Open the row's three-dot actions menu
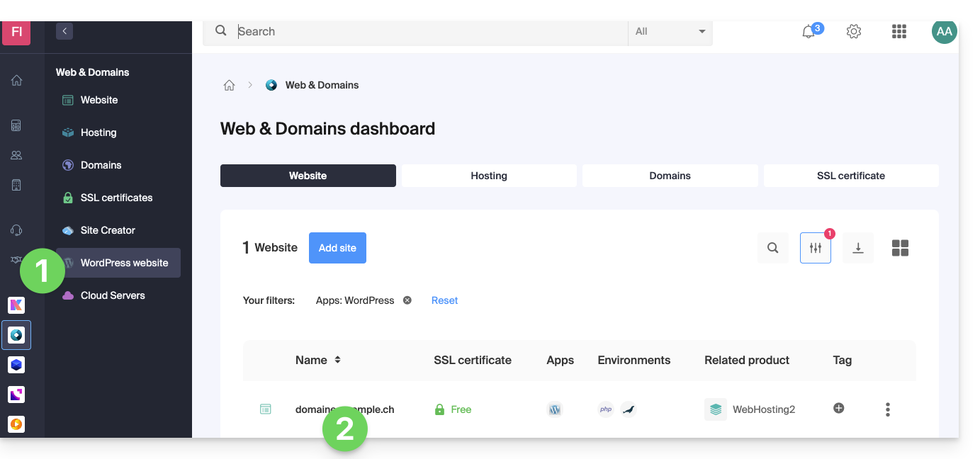 pos(887,409)
